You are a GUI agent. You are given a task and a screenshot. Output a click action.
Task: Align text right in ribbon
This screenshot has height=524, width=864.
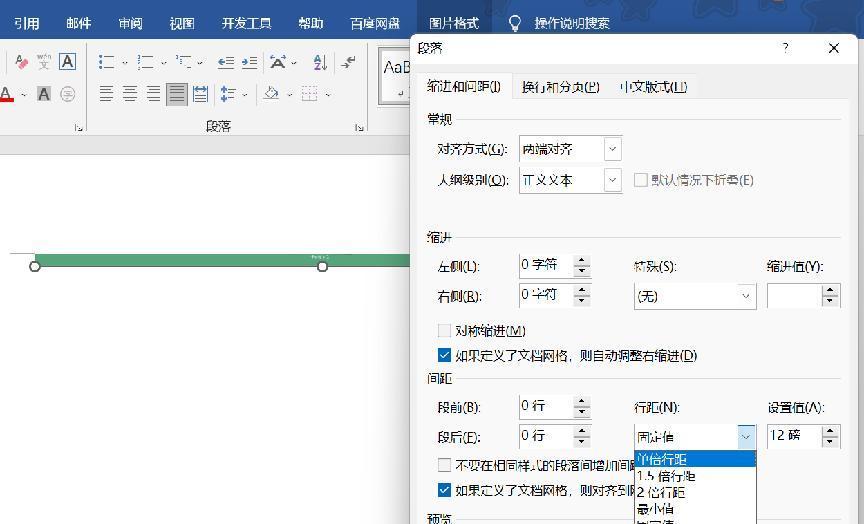(153, 94)
